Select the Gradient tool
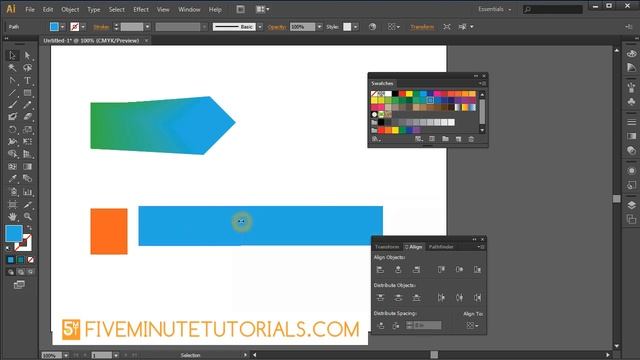 pyautogui.click(x=27, y=167)
